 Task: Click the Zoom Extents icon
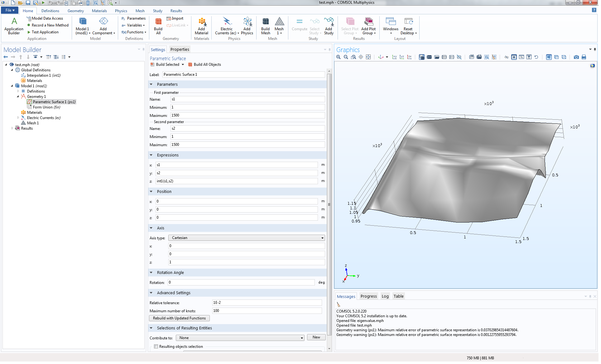[x=368, y=57]
